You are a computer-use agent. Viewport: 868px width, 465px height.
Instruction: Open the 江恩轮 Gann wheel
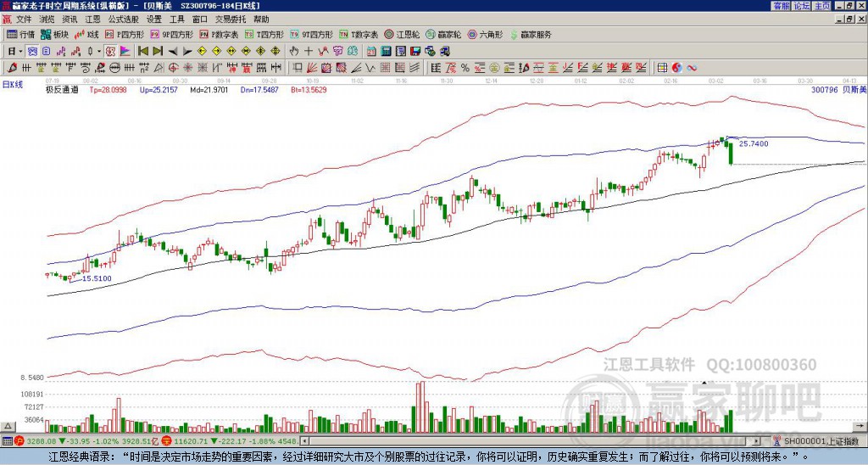click(x=403, y=34)
